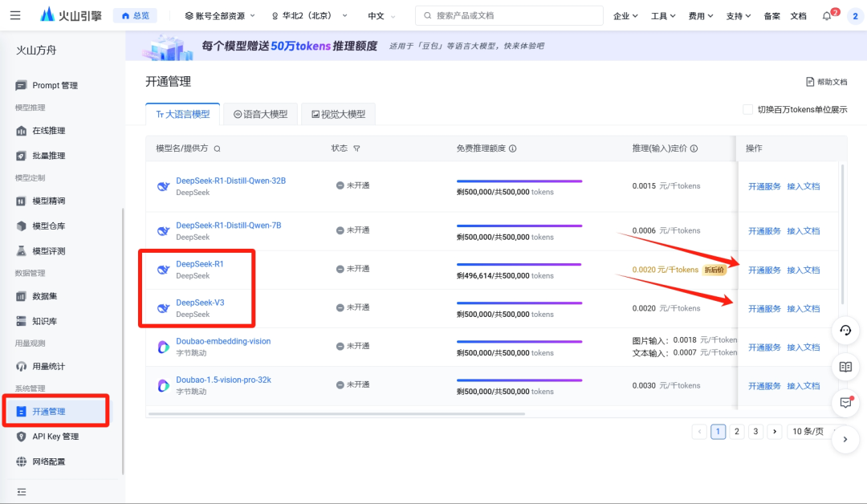
Task: Open the 知识库 section
Action: (50, 322)
